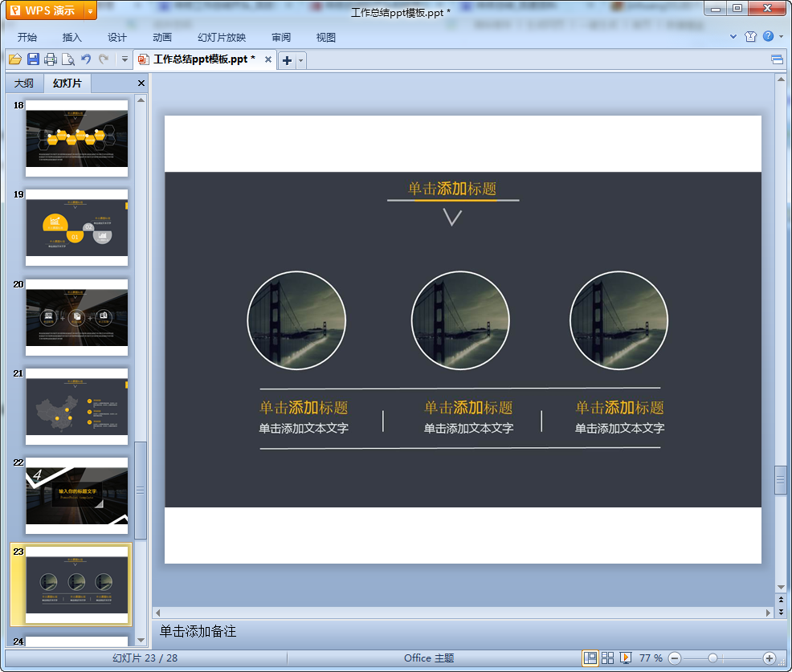Go to previous slide with the double-up arrow

pos(781,601)
